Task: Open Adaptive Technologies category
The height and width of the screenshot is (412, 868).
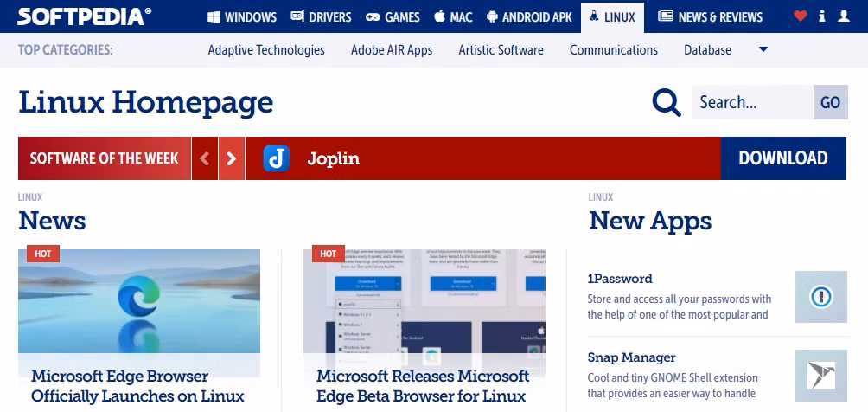Action: [x=266, y=50]
